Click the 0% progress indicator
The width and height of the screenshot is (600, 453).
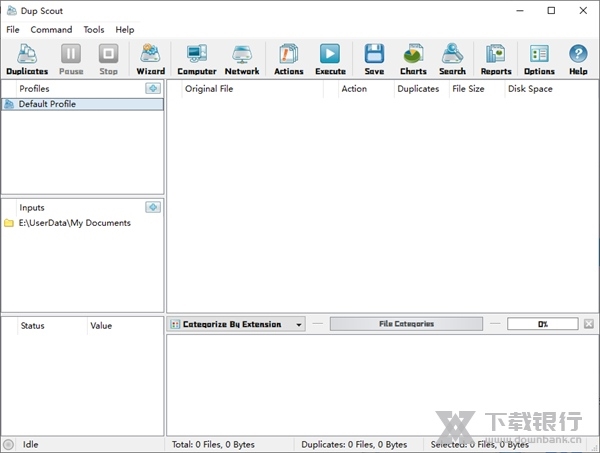coord(542,324)
